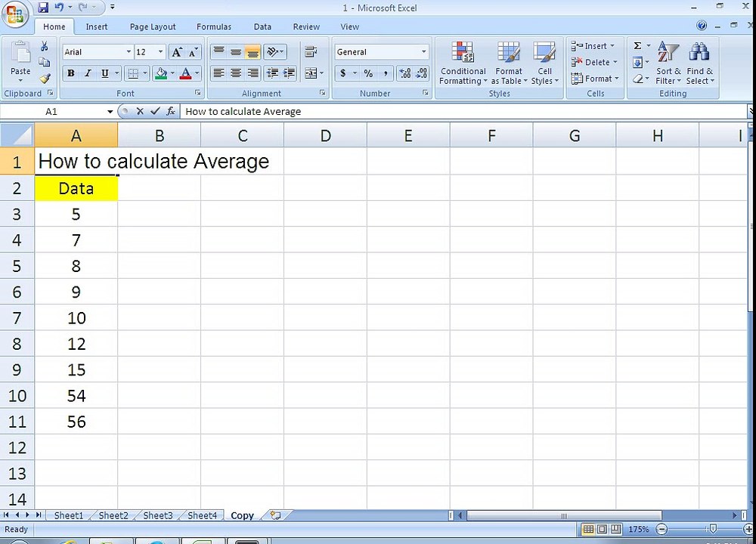Screen dimensions: 756x544
Task: Switch to Page Layout view in status bar
Action: 603,529
